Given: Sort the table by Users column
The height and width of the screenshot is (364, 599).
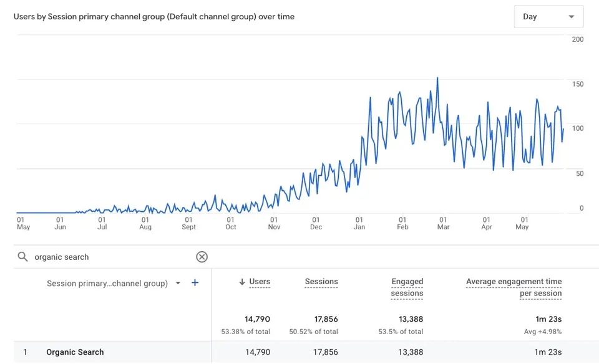Looking at the screenshot, I should click(260, 282).
